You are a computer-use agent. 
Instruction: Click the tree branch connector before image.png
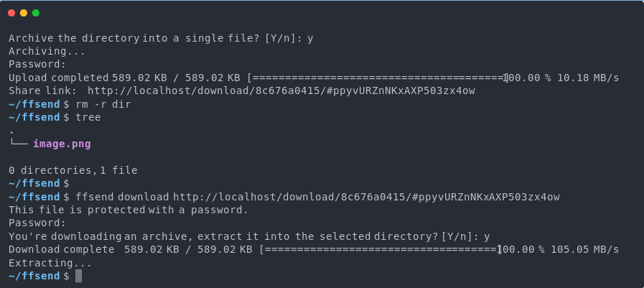tap(19, 144)
